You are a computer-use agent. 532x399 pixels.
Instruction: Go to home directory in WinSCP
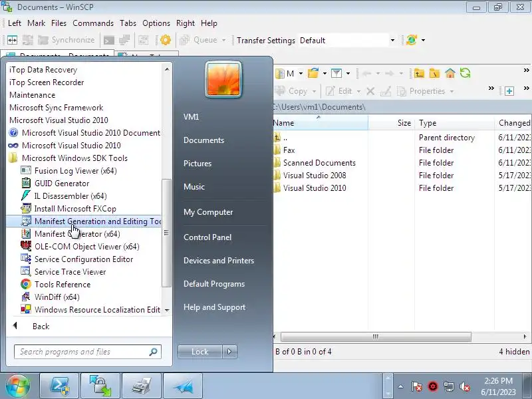coord(450,73)
